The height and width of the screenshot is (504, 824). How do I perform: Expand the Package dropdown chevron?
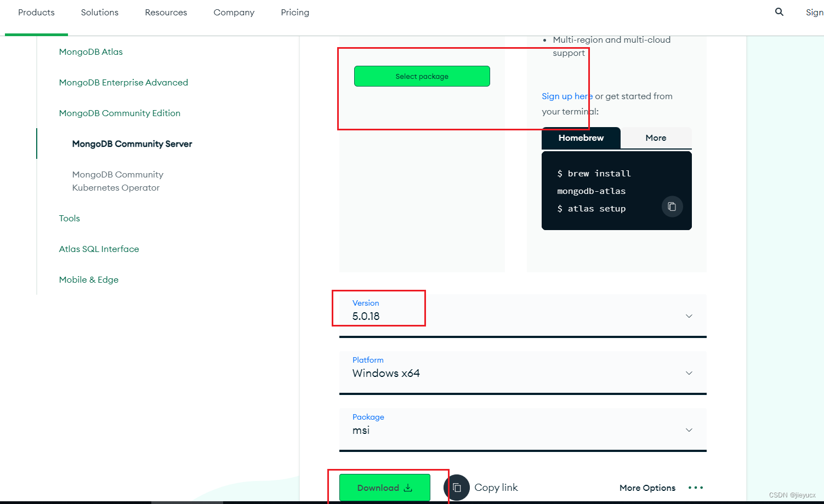689,430
